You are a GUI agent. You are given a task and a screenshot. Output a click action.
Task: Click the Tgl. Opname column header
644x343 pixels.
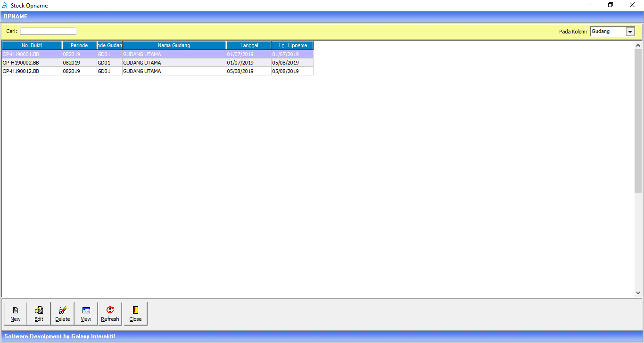tap(292, 45)
